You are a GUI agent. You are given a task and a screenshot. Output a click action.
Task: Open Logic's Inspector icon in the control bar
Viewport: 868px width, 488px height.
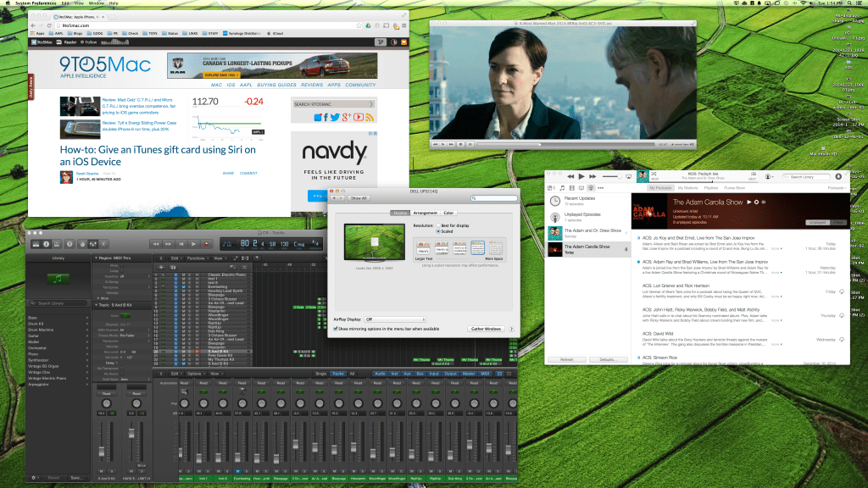pos(47,244)
